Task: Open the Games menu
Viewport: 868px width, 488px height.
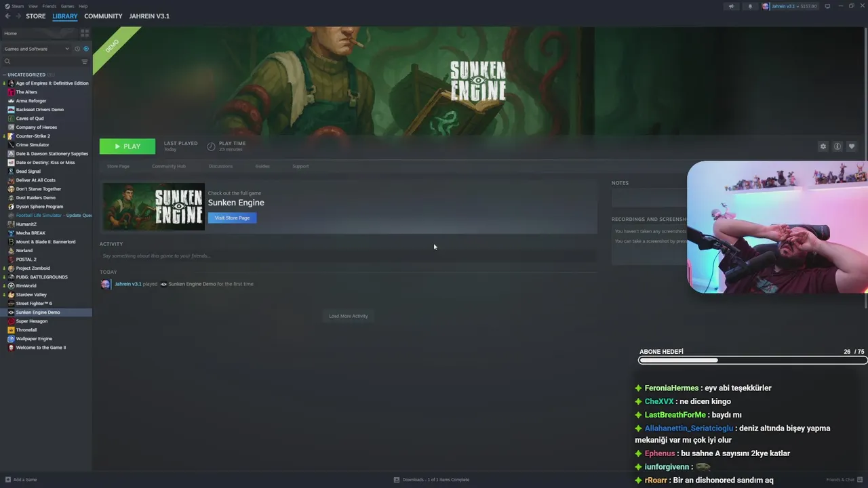Action: pos(68,6)
